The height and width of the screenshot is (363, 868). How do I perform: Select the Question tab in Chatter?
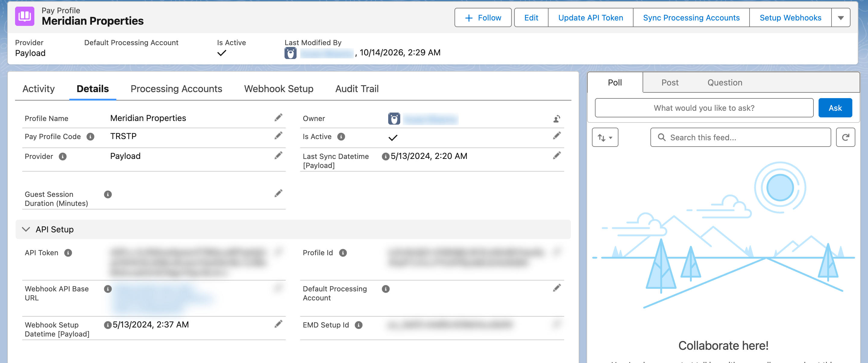[725, 82]
